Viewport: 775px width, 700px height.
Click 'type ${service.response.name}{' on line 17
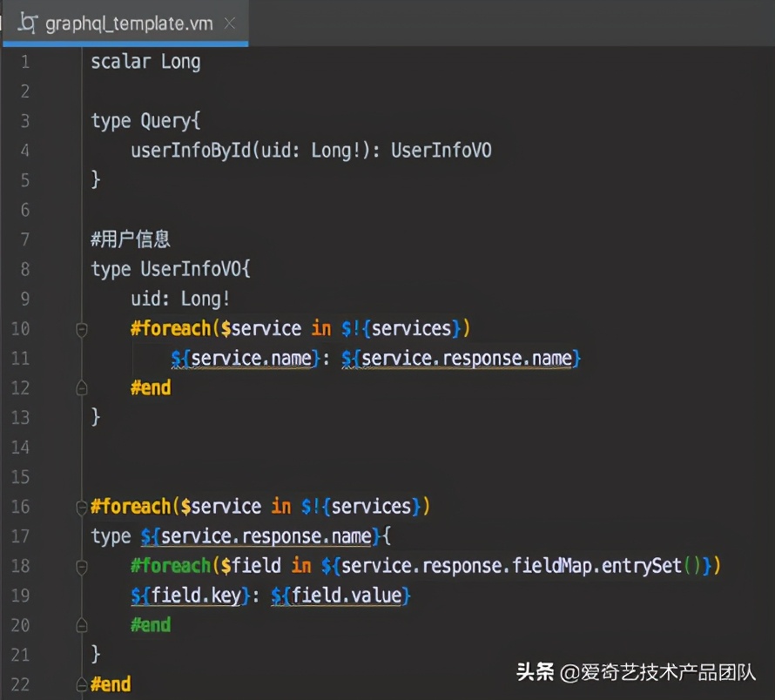[240, 536]
